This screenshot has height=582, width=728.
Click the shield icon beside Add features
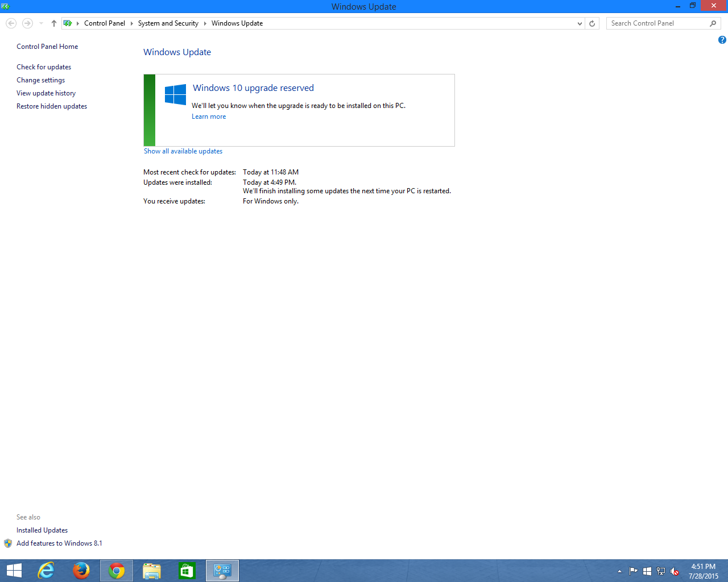click(8, 543)
